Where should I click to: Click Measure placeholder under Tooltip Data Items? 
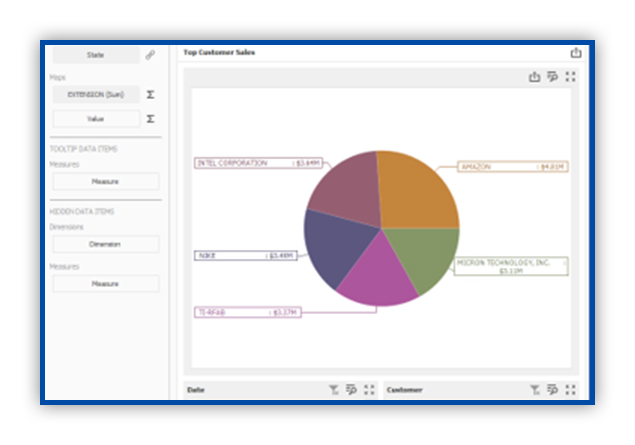point(106,181)
